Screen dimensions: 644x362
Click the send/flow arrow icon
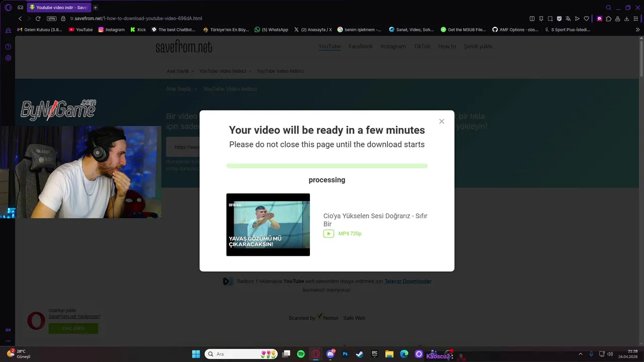pos(577,19)
